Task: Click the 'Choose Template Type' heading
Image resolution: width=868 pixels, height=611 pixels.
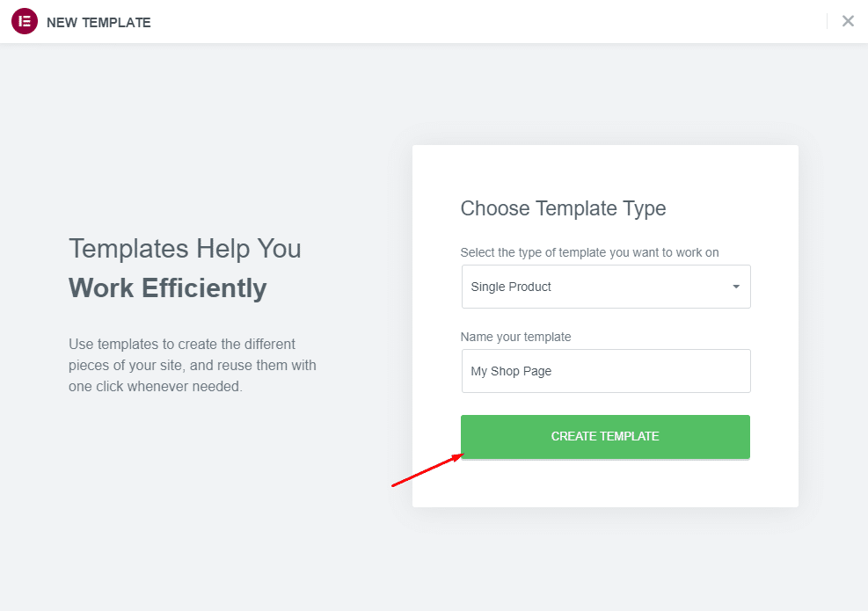Action: (x=563, y=208)
